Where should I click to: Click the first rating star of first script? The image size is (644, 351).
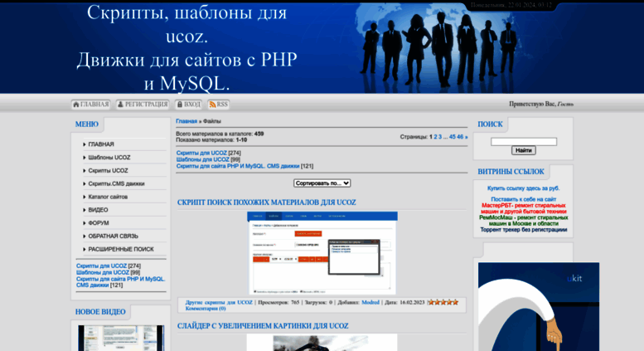click(x=431, y=302)
